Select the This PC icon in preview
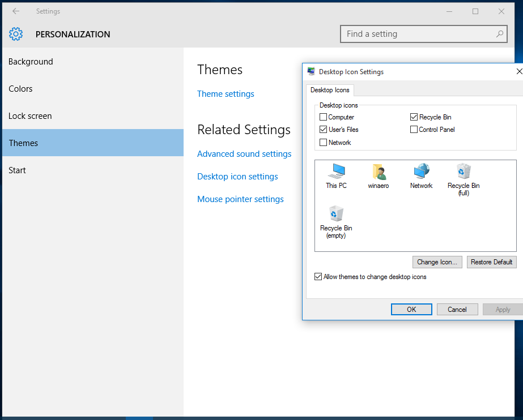 [336, 176]
